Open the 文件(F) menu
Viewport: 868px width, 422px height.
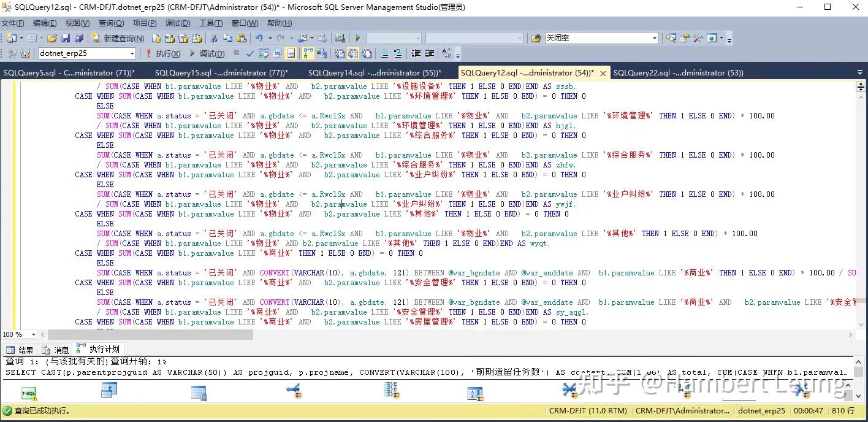(12, 23)
